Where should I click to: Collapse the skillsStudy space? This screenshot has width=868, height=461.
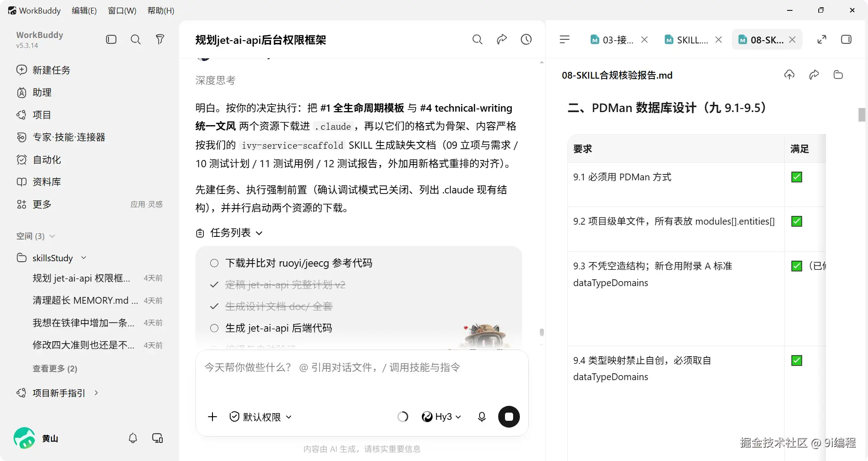pyautogui.click(x=84, y=258)
